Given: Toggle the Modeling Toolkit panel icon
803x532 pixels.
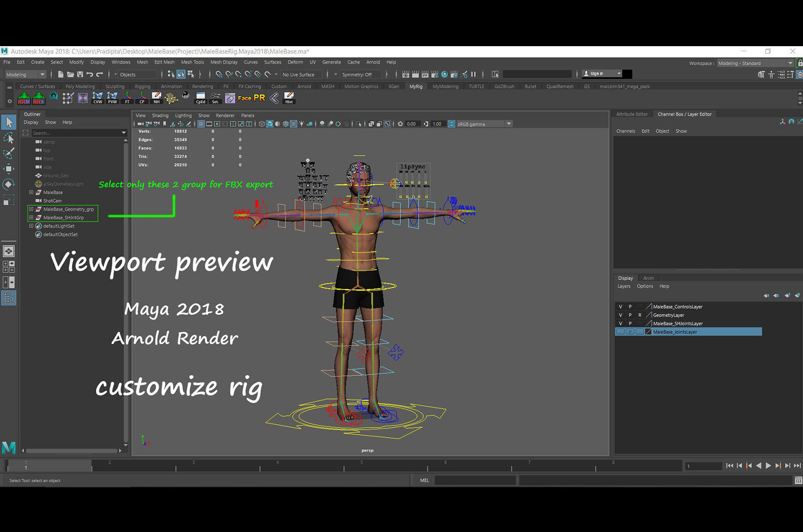Looking at the screenshot, I should click(761, 74).
